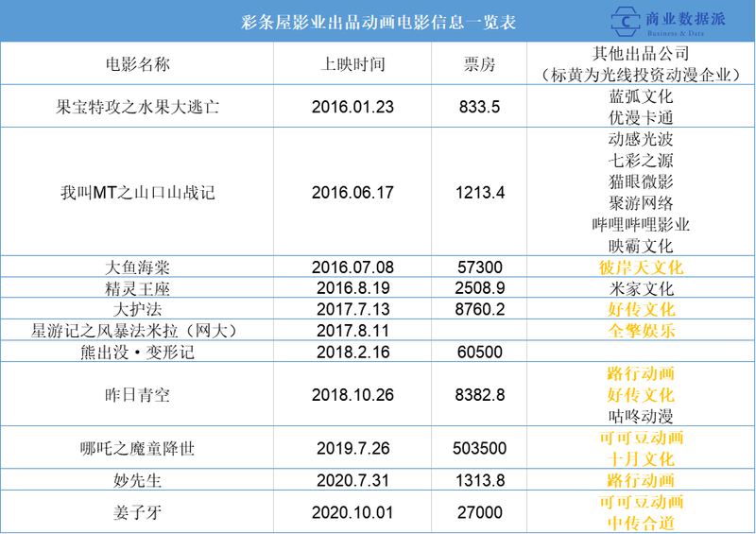Select the 电影名称 column header
Image resolution: width=756 pixels, height=534 pixels.
coord(137,64)
